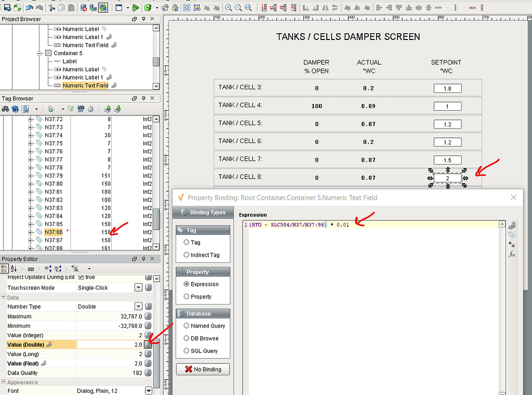
Task: Open the Touchscreen Mode dropdown
Action: [137, 287]
